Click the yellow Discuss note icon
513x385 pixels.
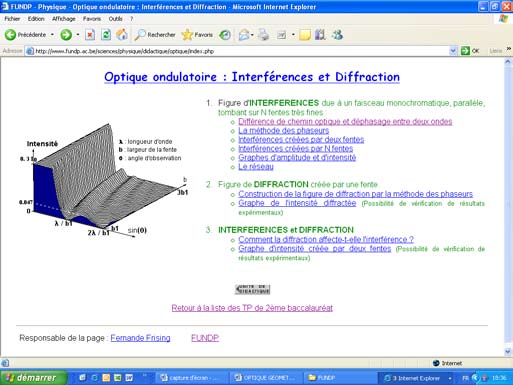pos(305,35)
